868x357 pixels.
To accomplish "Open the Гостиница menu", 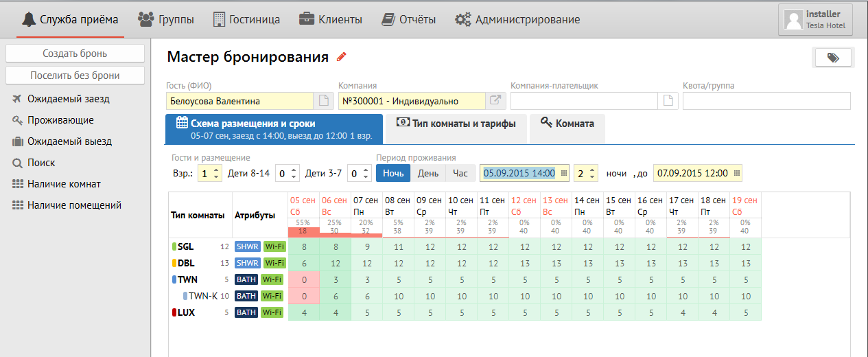I will coord(246,19).
